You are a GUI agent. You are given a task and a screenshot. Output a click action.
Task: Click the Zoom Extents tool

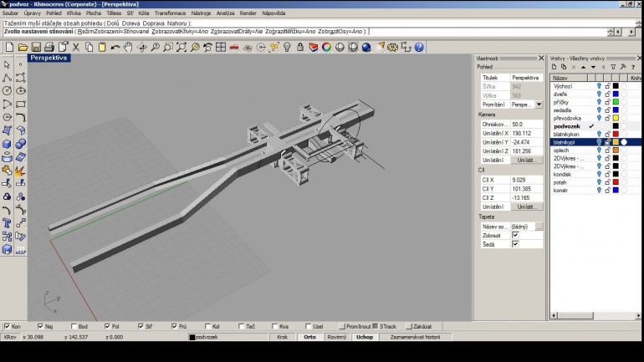(181, 47)
